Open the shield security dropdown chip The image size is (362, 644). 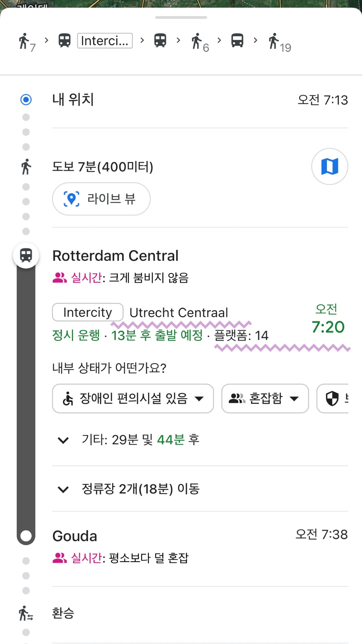click(333, 399)
